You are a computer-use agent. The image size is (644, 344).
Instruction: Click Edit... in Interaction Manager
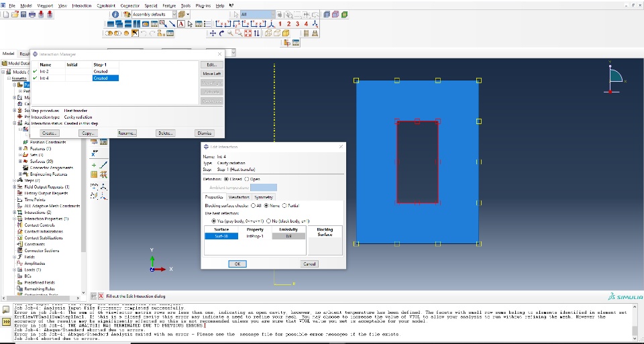212,65
